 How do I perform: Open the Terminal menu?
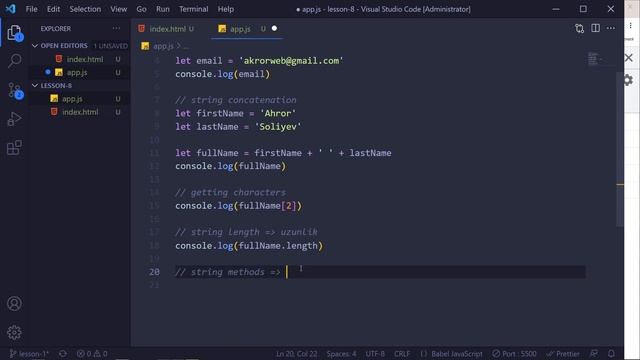coord(193,9)
